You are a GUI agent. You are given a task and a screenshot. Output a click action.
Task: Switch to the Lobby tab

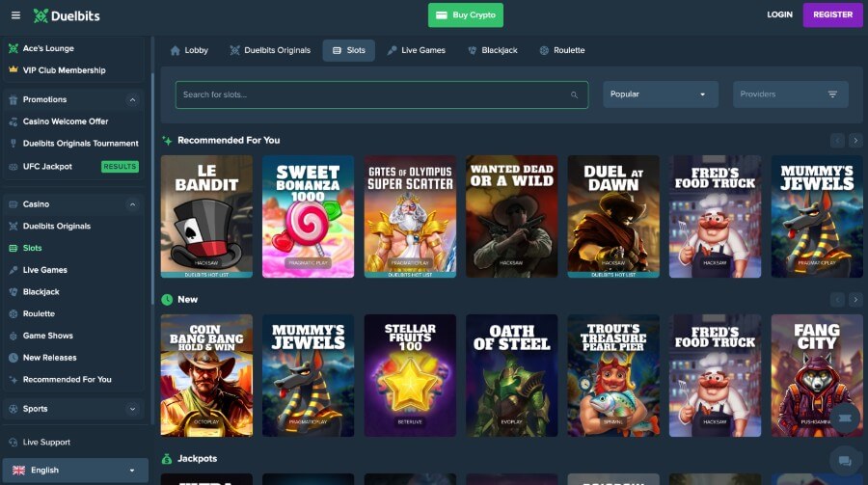(189, 50)
